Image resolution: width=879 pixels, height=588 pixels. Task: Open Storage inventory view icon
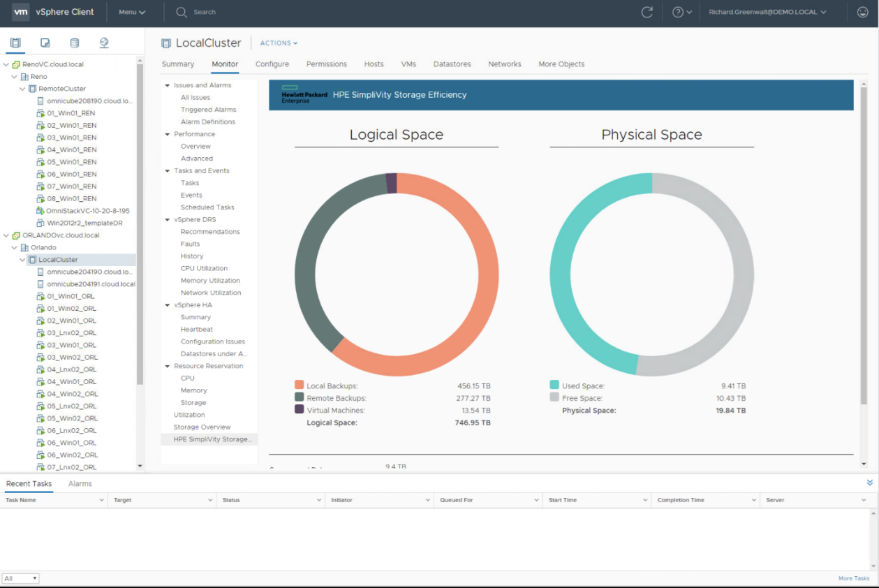pos(75,43)
